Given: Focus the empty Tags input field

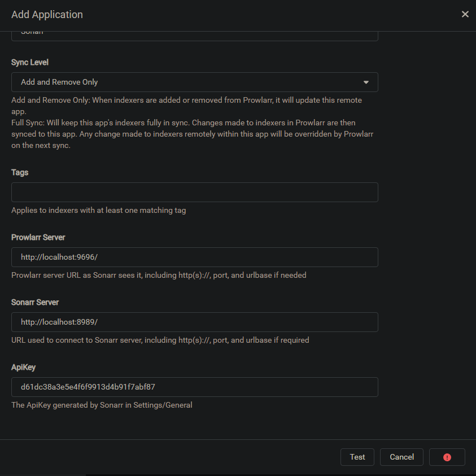Looking at the screenshot, I should point(195,192).
